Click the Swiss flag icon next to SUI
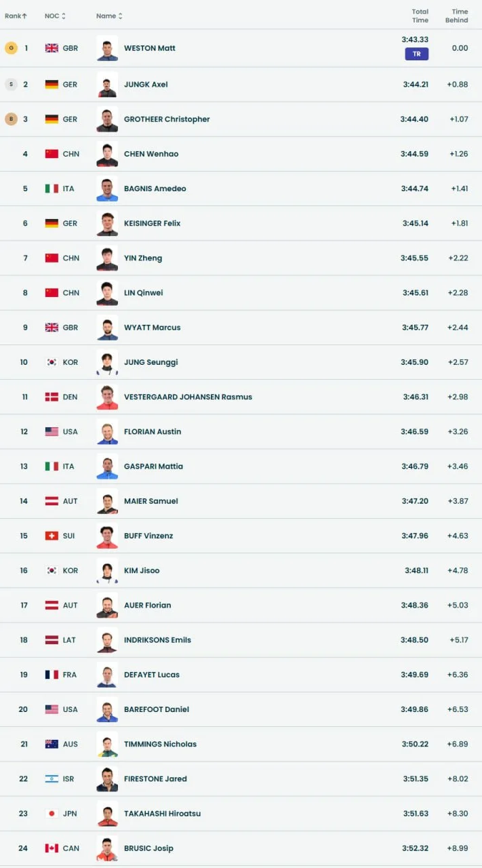482x868 pixels. coord(52,536)
